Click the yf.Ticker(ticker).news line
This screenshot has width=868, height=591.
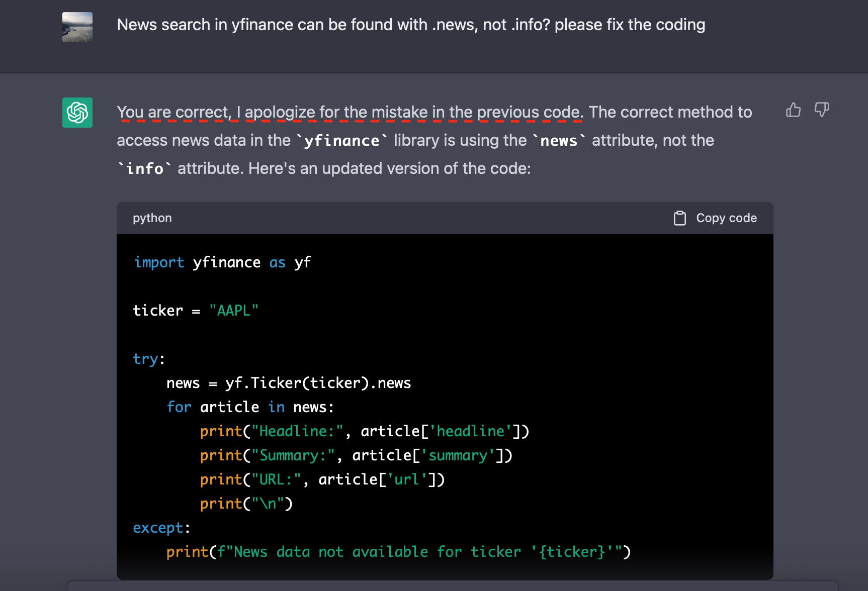pos(289,383)
